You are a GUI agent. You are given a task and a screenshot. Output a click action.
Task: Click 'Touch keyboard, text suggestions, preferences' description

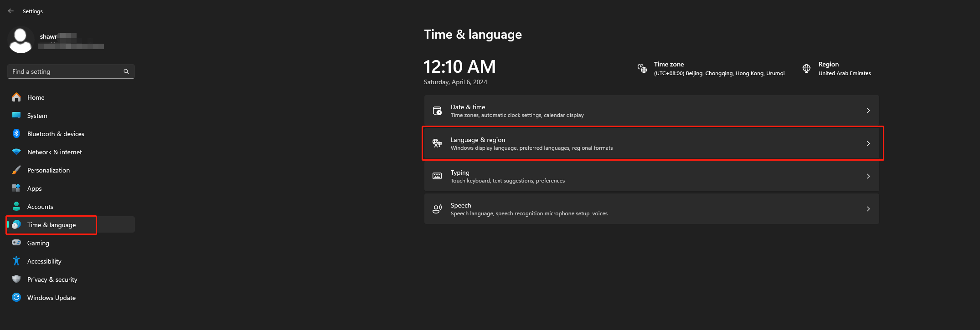pyautogui.click(x=508, y=181)
